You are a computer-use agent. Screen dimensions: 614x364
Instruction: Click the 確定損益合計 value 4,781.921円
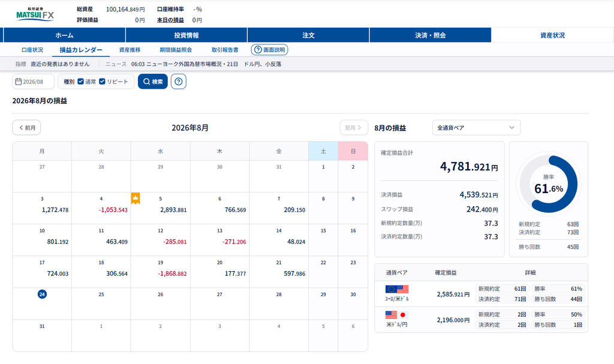click(469, 167)
